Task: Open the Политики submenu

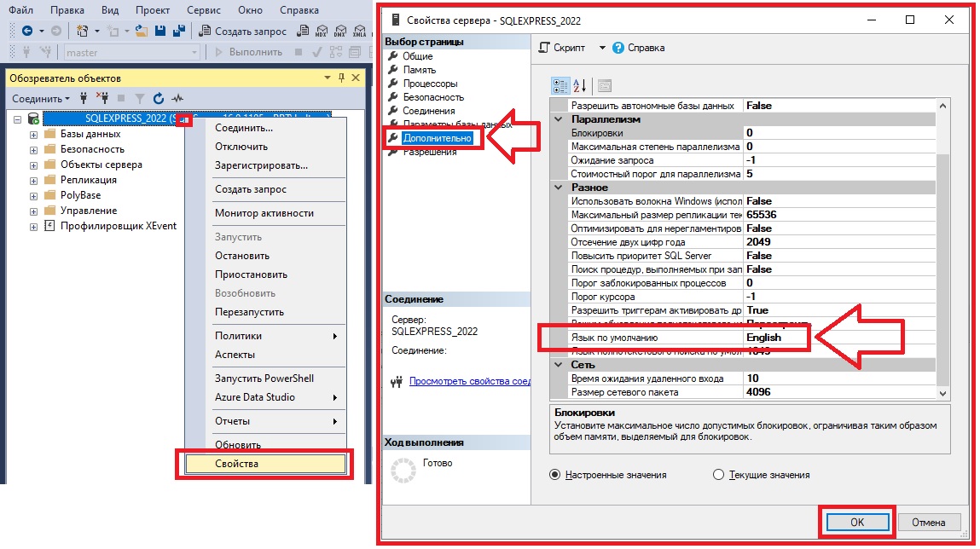Action: tap(275, 335)
